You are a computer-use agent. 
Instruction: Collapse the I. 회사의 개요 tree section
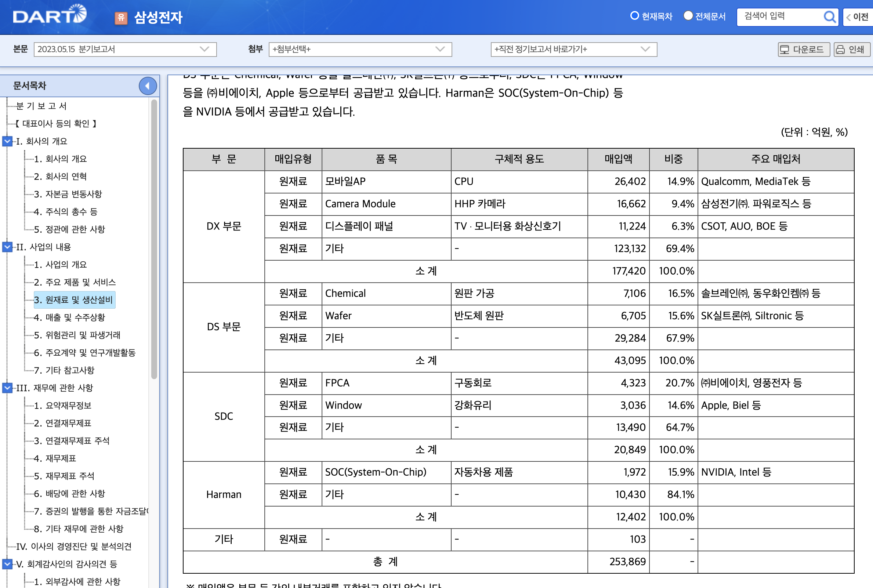coord(6,141)
